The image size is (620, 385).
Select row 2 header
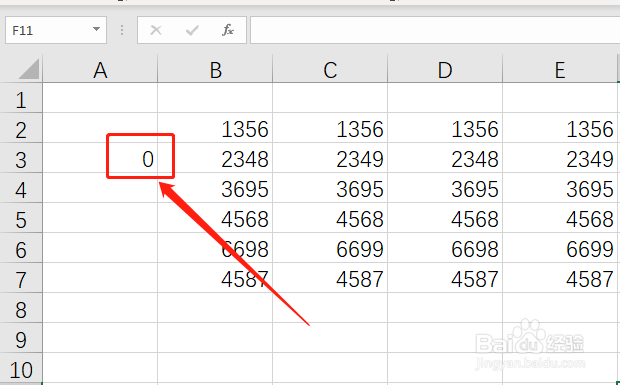point(21,128)
